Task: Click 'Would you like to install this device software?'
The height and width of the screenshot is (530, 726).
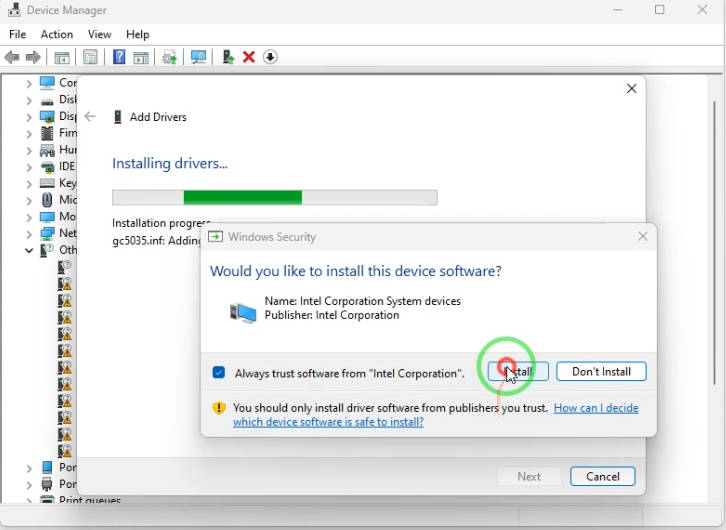Action: (356, 271)
